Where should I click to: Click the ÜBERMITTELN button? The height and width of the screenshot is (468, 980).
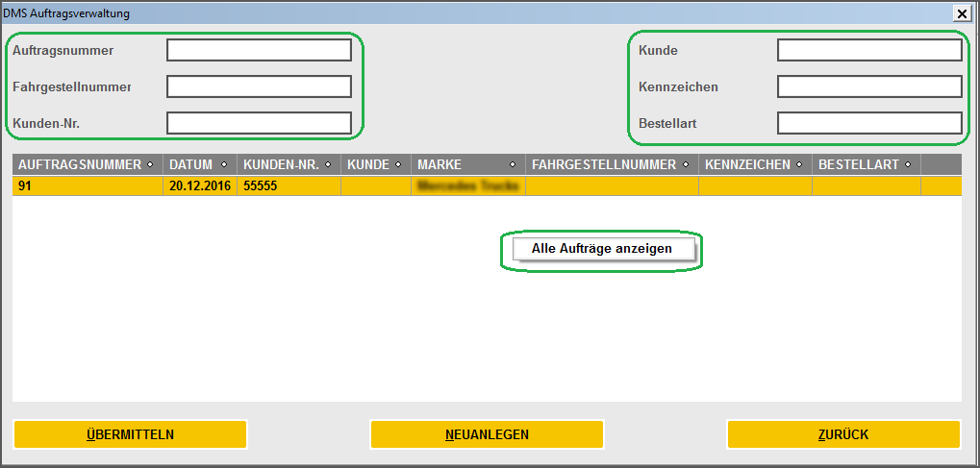point(131,434)
